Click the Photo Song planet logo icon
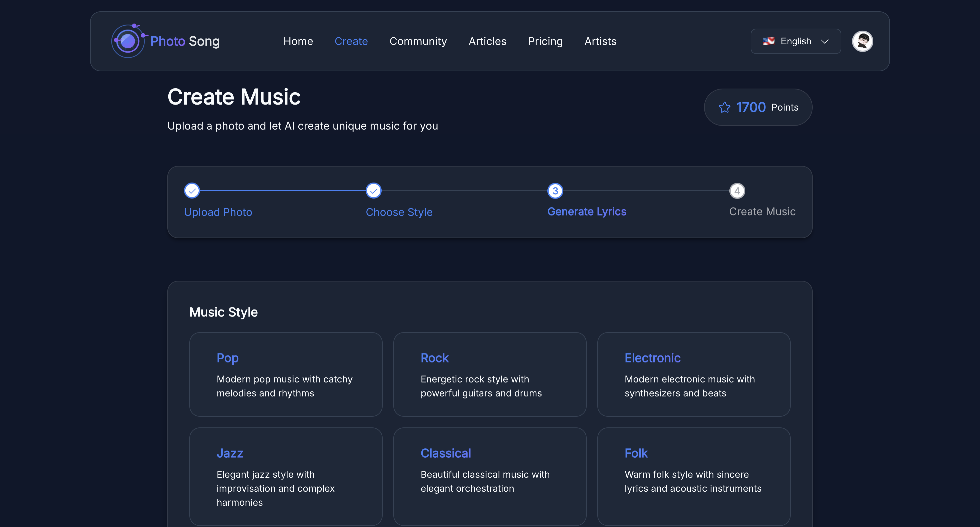Screen dimensions: 980x527 (x=128, y=41)
